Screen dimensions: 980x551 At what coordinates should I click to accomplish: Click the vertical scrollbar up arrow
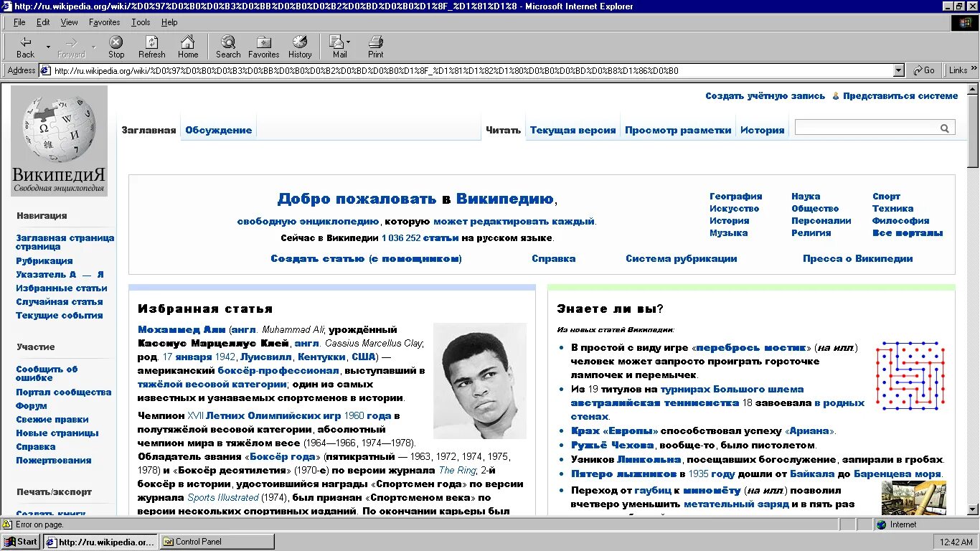pyautogui.click(x=973, y=89)
